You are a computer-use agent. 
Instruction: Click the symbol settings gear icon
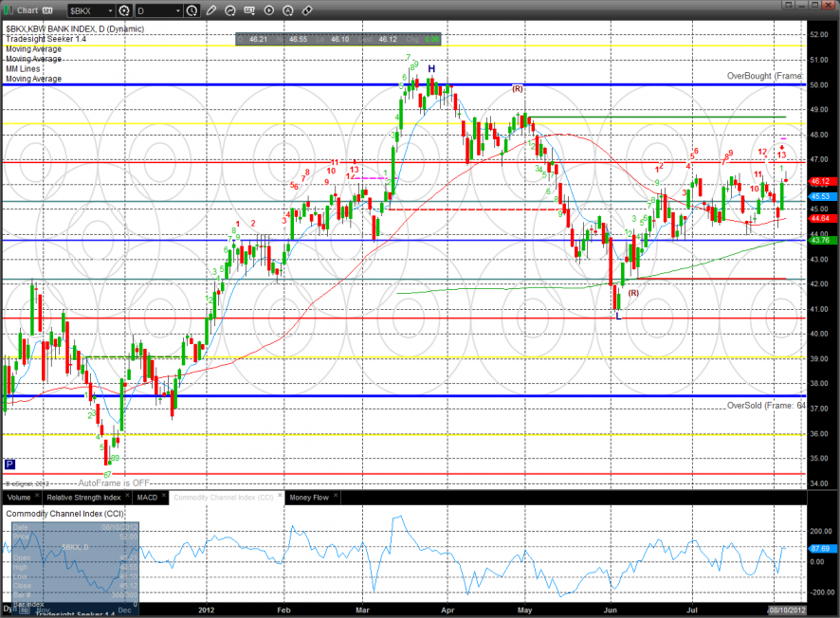click(123, 10)
